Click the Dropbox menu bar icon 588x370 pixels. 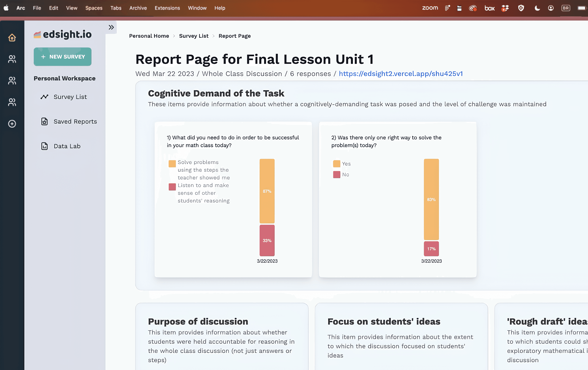point(505,8)
